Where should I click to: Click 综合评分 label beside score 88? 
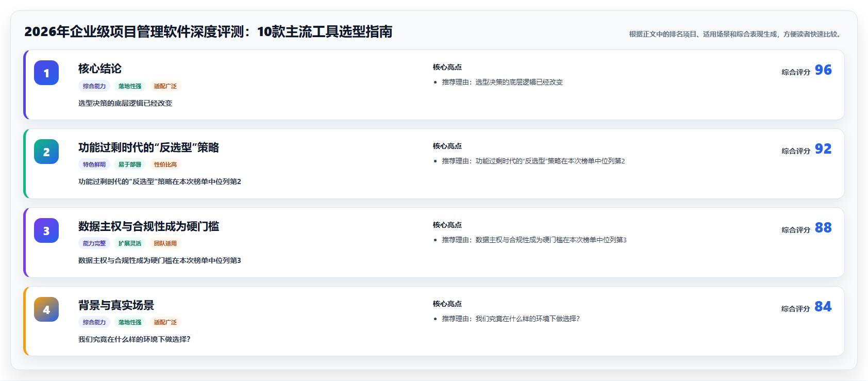click(796, 230)
